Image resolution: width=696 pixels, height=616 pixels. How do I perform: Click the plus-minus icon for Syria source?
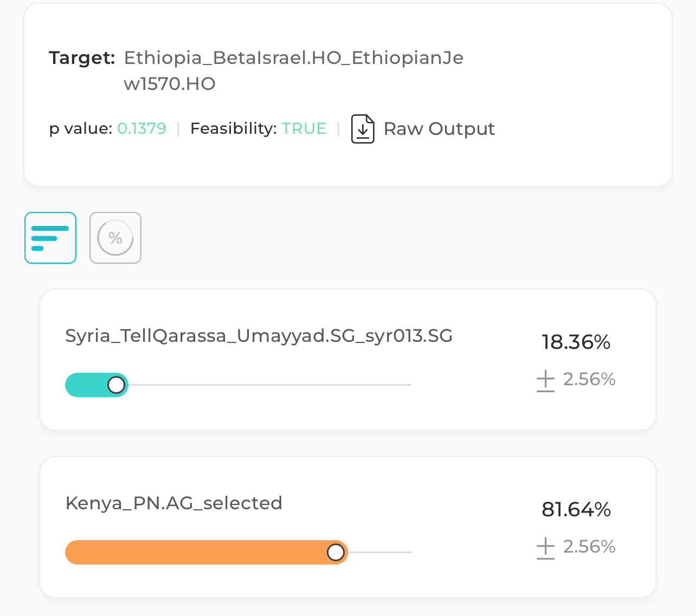pos(545,380)
